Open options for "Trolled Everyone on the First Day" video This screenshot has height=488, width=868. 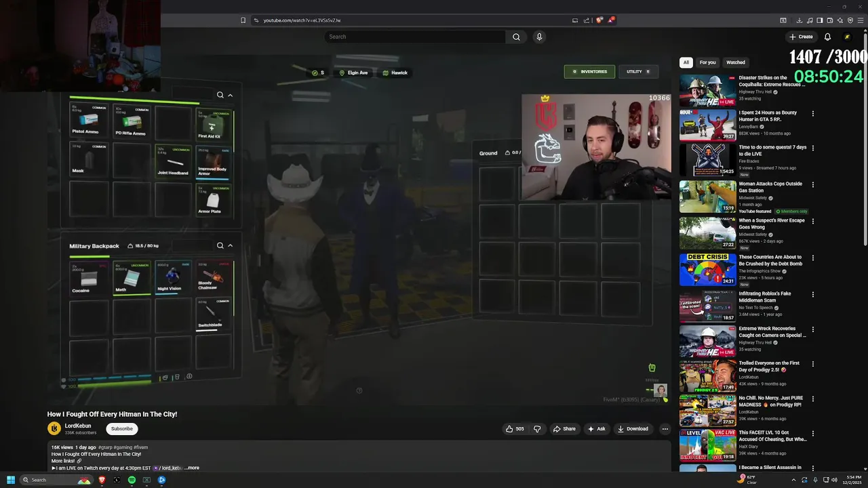[812, 364]
